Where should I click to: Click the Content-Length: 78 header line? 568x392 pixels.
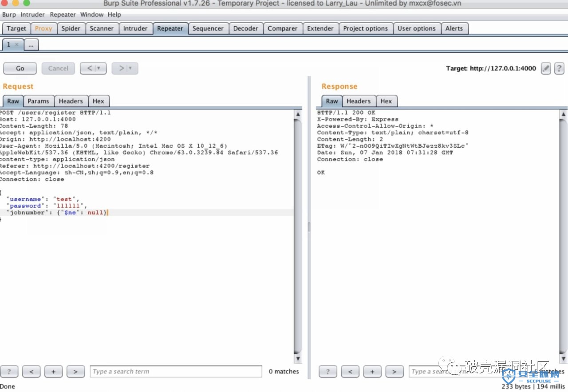[34, 126]
